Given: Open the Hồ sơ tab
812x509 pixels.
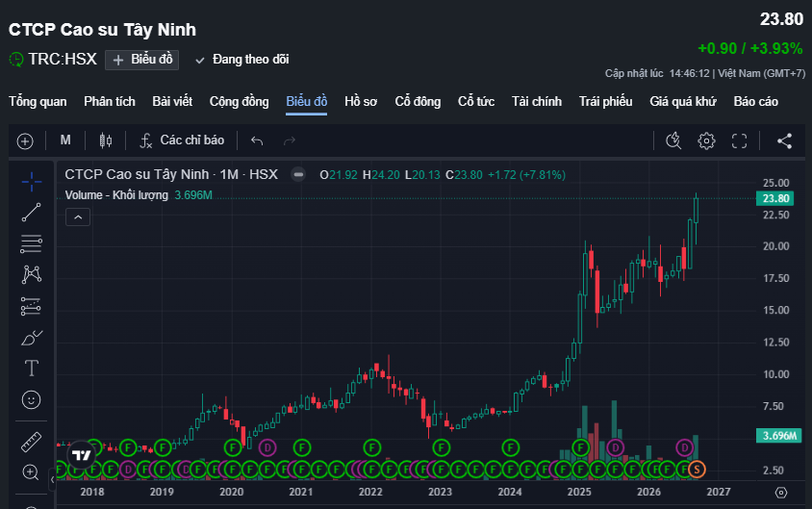Looking at the screenshot, I should click(361, 101).
